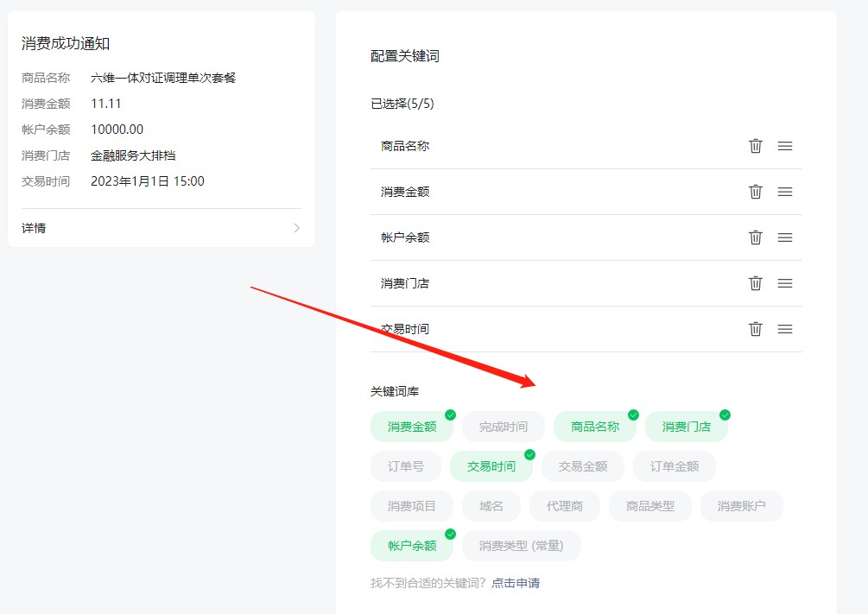
Task: Delete the 商品名称 keyword with trash icon
Action: (x=756, y=146)
